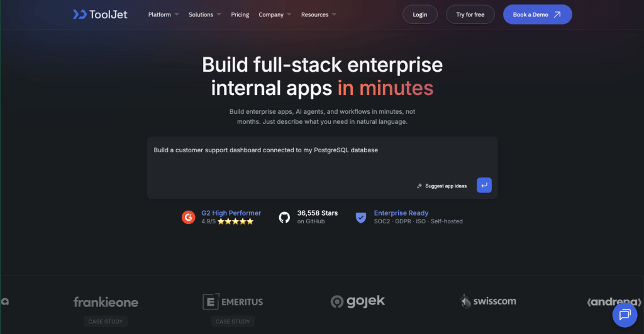Click Book a Demo button
The image size is (644, 334).
537,14
